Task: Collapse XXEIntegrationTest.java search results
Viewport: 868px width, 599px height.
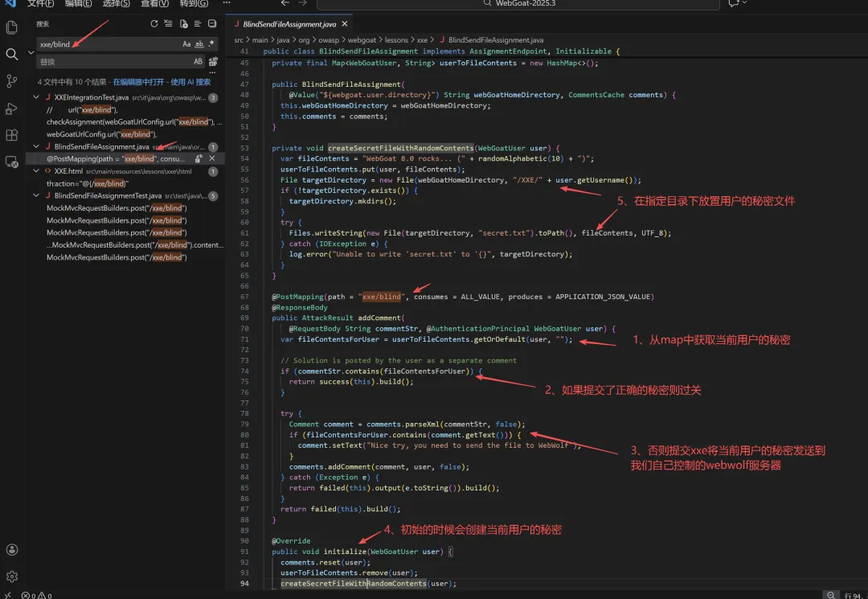Action: point(36,97)
